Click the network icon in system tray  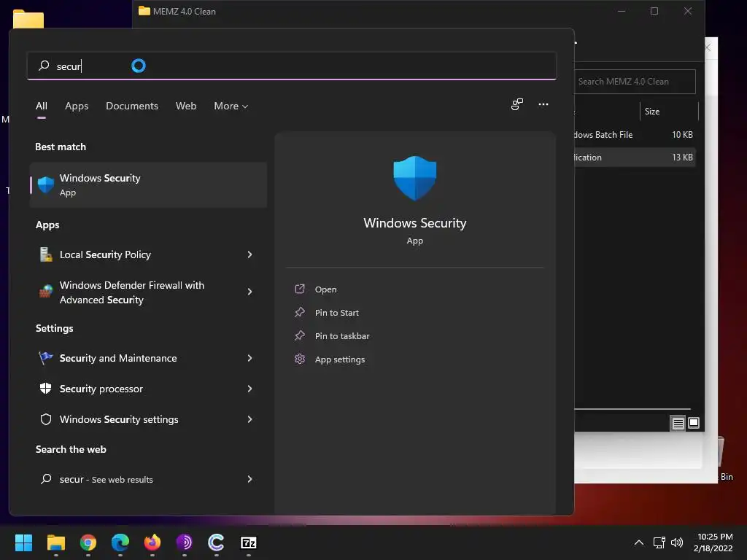[659, 542]
